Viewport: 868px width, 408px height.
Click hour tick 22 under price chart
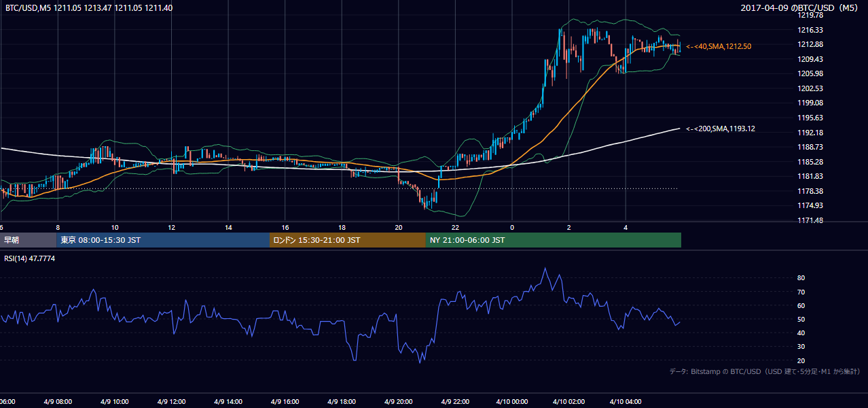455,227
